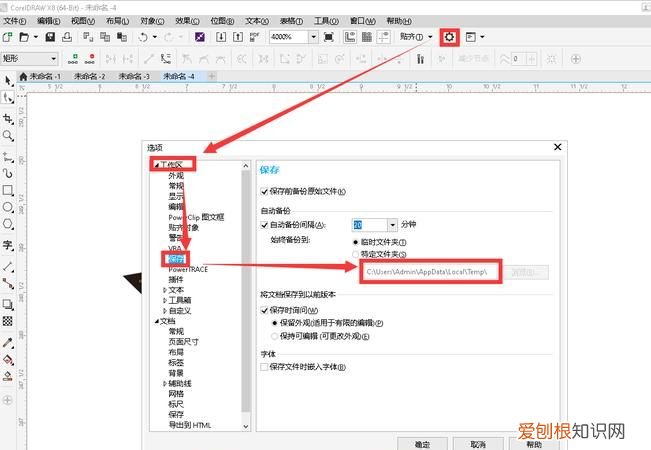Click the Delete nodes icon on property bar
This screenshot has width=651, height=450.
click(x=90, y=59)
